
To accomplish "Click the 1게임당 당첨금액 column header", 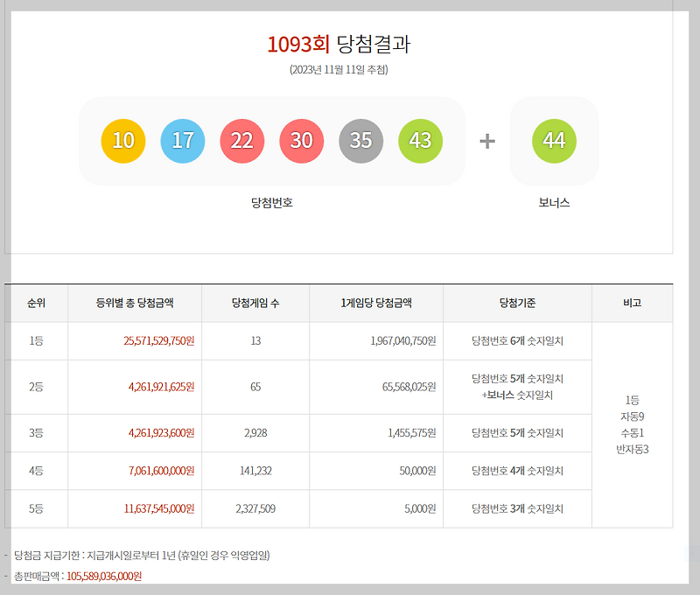I will click(376, 303).
